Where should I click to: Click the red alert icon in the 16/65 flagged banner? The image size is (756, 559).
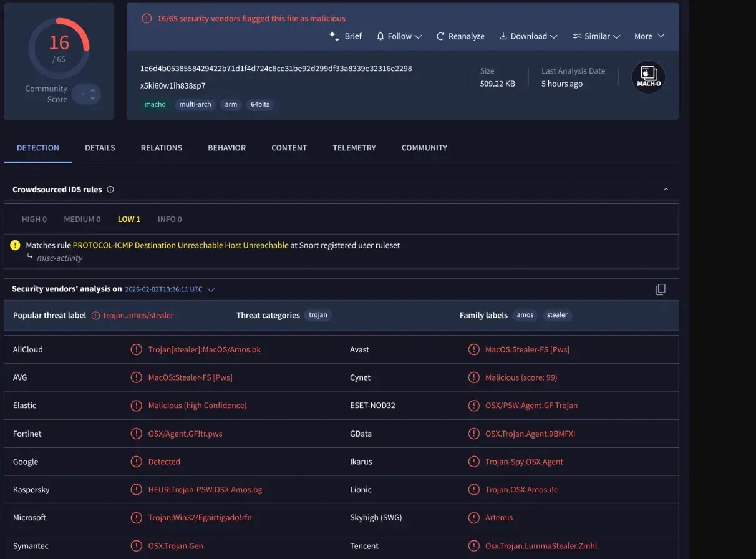[x=147, y=19]
